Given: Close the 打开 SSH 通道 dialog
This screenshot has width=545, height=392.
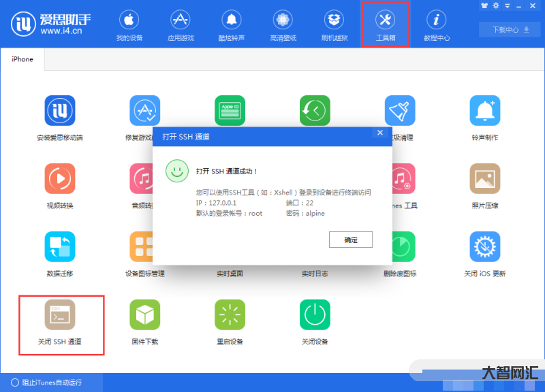Looking at the screenshot, I should point(380,133).
